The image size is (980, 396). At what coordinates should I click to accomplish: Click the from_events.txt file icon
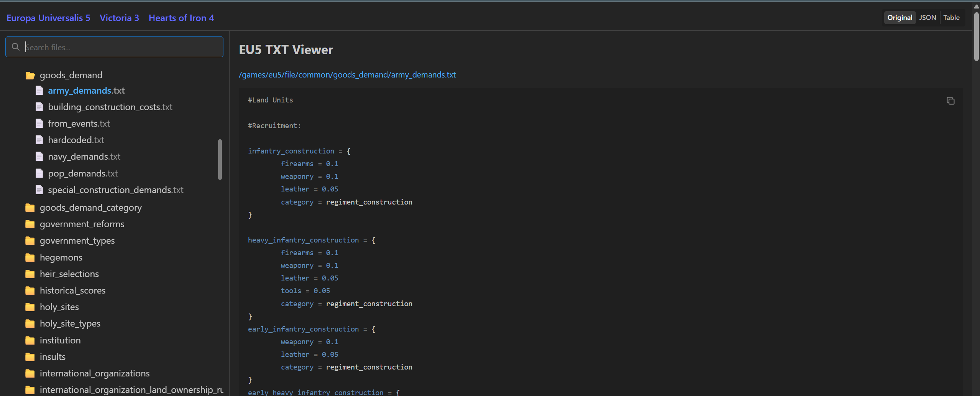pos(39,123)
